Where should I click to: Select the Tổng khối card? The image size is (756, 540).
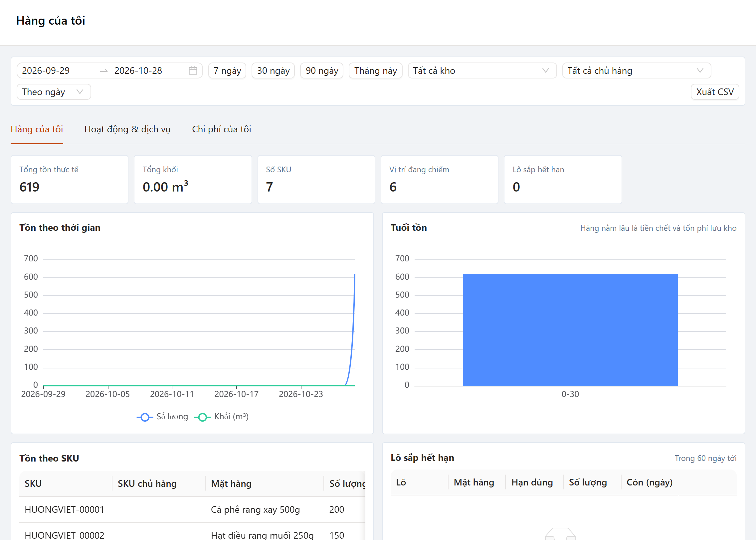[x=193, y=180]
